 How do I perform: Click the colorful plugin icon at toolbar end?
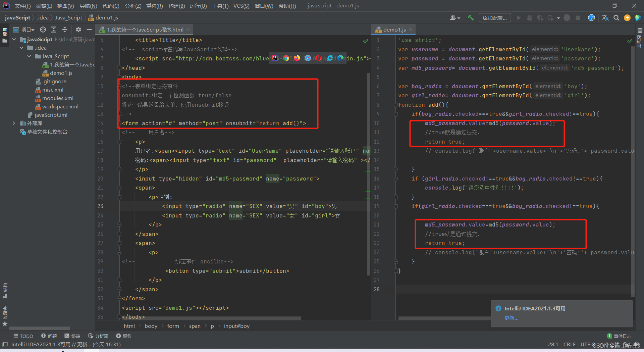pyautogui.click(x=638, y=18)
